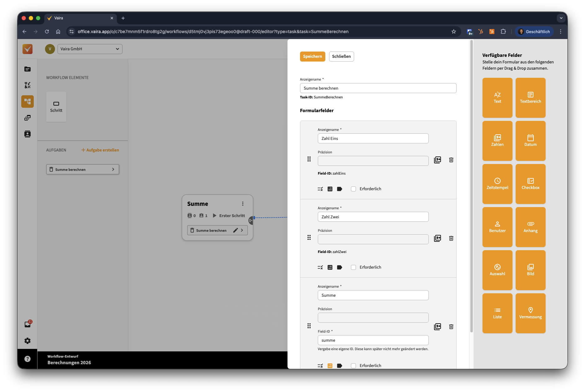Open the Vaira GmbH organization dropdown
This screenshot has width=585, height=392.
click(x=90, y=49)
